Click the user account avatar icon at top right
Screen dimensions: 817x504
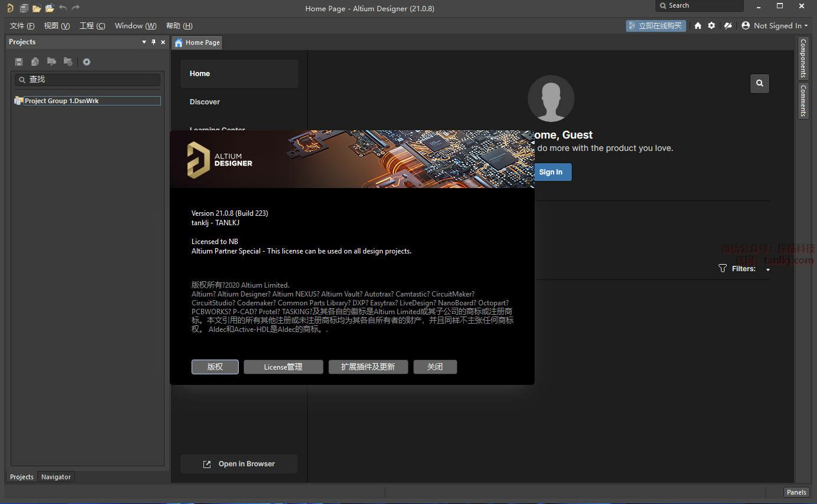pyautogui.click(x=746, y=26)
